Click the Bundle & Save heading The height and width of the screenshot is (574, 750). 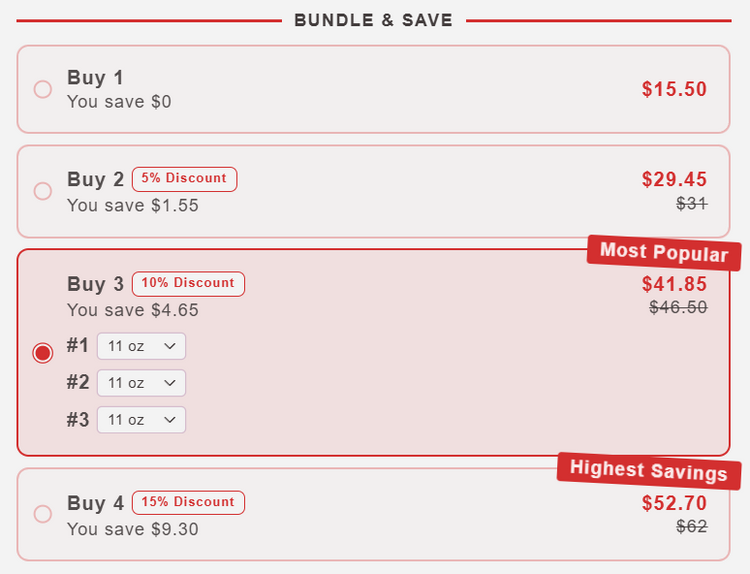(x=373, y=20)
